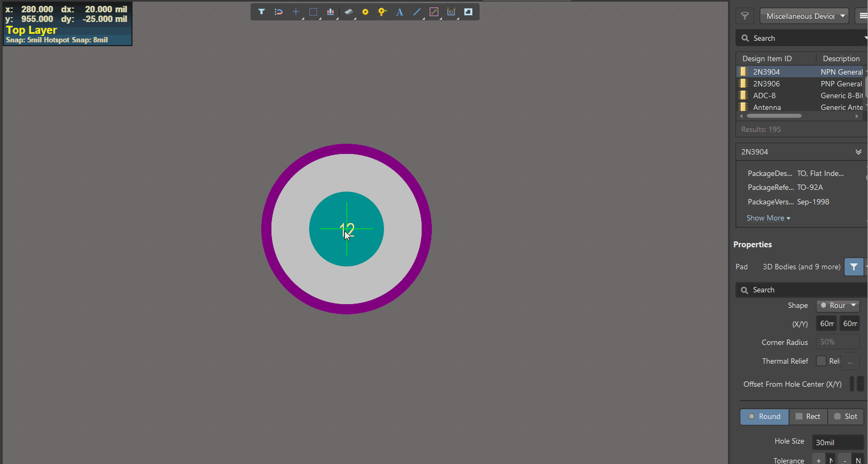The image size is (868, 464).
Task: Select the Rect hole shape option
Action: coord(808,416)
